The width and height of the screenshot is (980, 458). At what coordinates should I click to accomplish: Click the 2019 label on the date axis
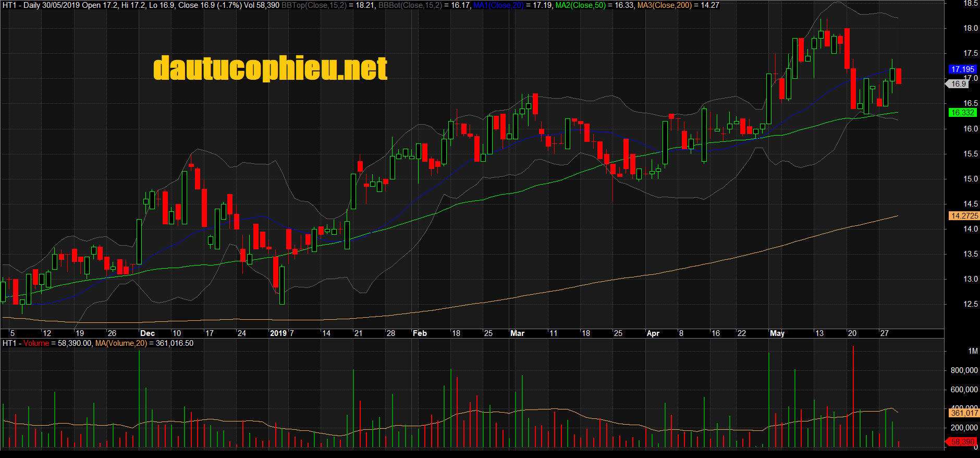point(278,333)
